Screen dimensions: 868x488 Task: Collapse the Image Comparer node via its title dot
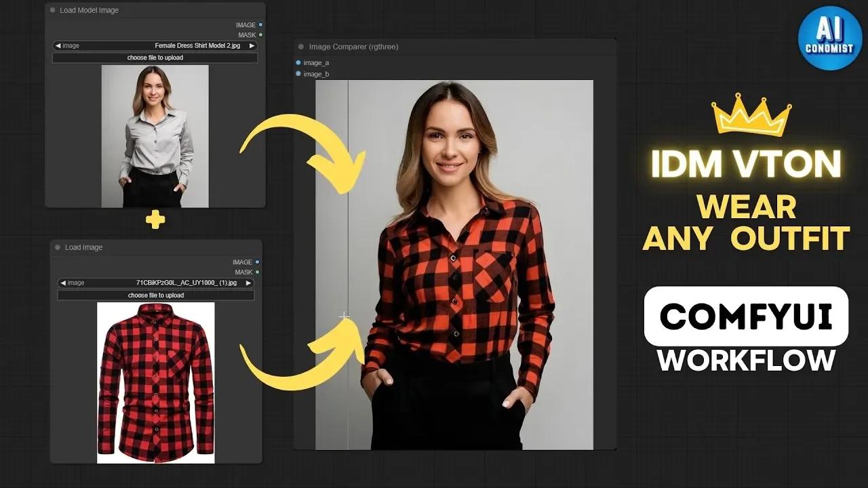301,47
